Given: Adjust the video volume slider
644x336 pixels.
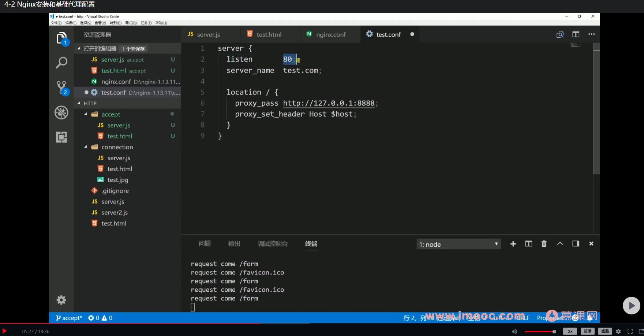Looking at the screenshot, I should [540, 332].
